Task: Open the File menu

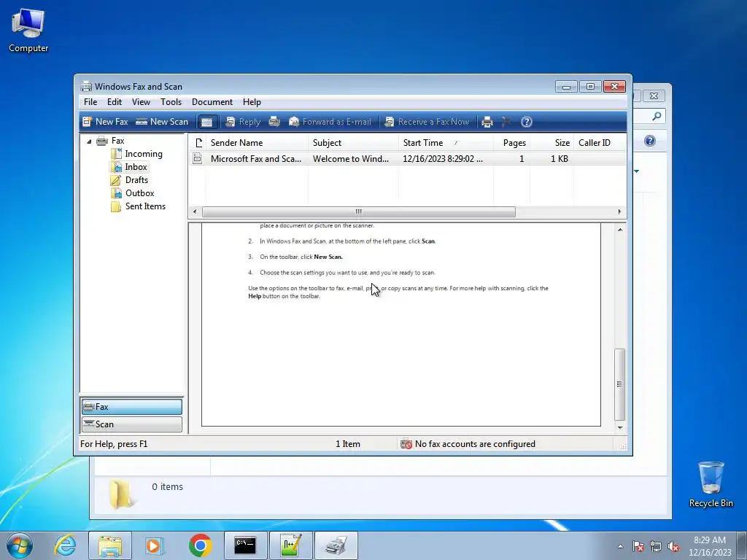Action: tap(90, 102)
